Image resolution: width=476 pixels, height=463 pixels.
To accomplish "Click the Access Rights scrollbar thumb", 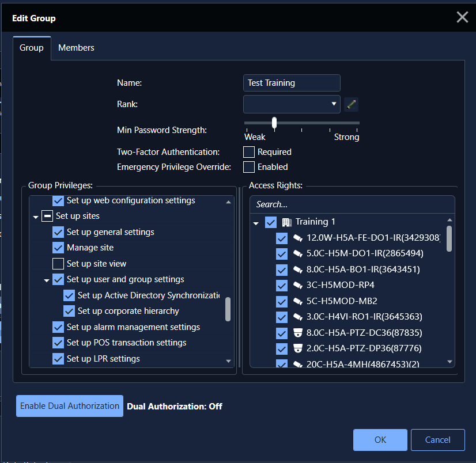I will pos(449,239).
